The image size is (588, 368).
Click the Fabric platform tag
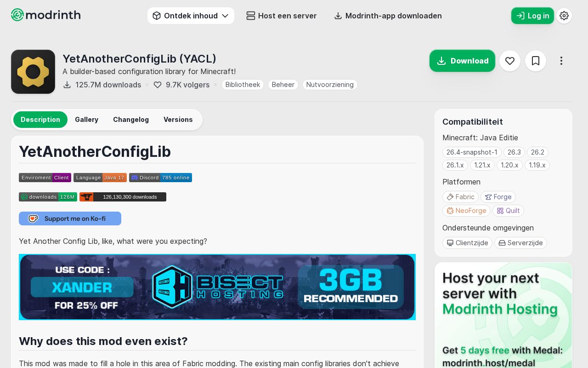click(460, 197)
